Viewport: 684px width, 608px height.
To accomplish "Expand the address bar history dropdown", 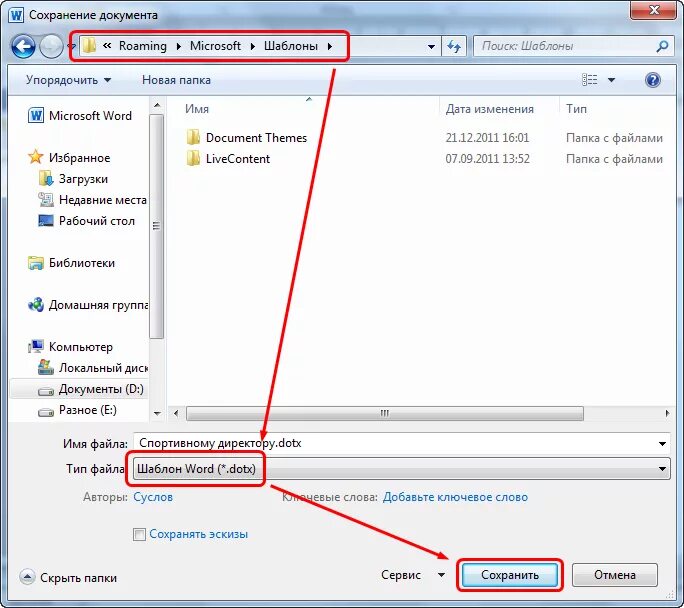I will (x=431, y=46).
